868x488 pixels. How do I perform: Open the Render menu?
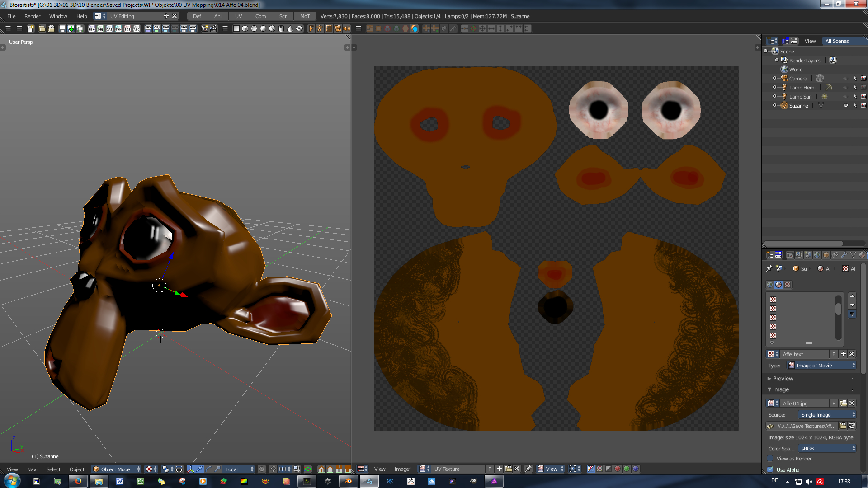[32, 16]
